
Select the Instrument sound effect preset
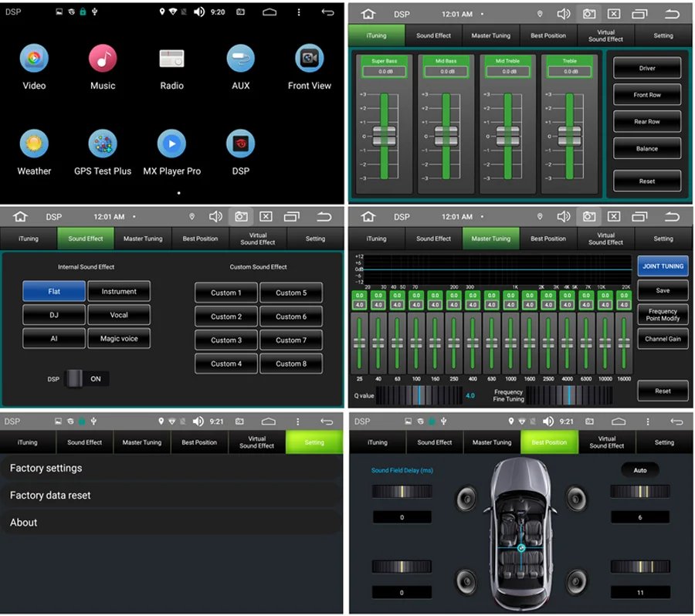[119, 291]
